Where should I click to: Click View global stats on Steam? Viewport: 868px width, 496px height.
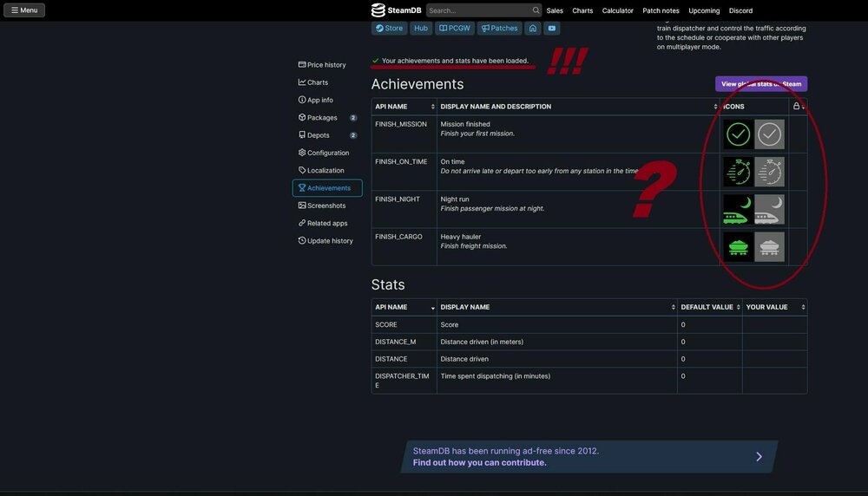[x=761, y=84]
